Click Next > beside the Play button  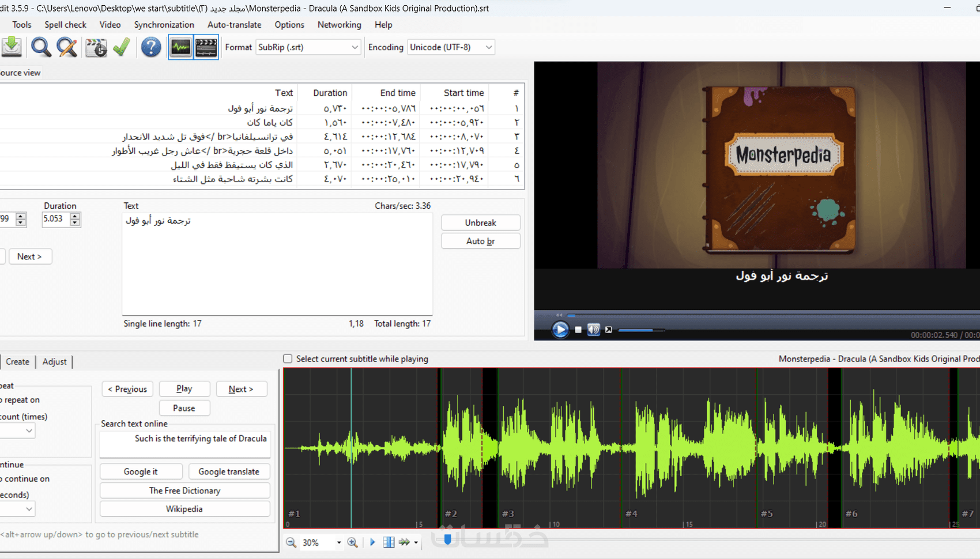(x=241, y=389)
